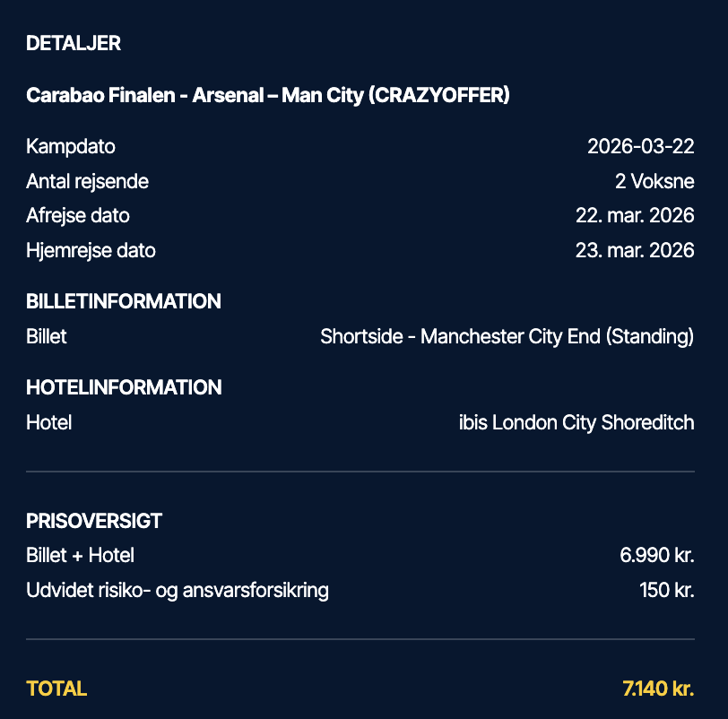Select the 2 Voksne traveller count
The height and width of the screenshot is (719, 728).
pos(654,181)
